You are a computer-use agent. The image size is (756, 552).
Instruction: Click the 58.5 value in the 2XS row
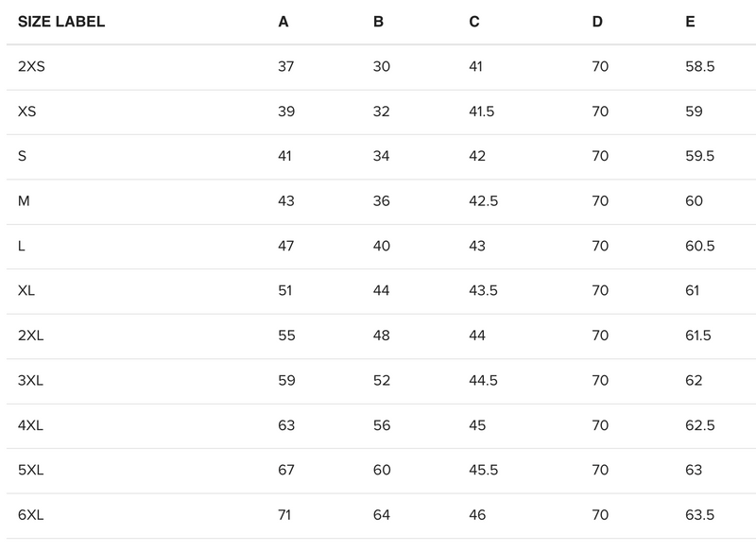699,67
